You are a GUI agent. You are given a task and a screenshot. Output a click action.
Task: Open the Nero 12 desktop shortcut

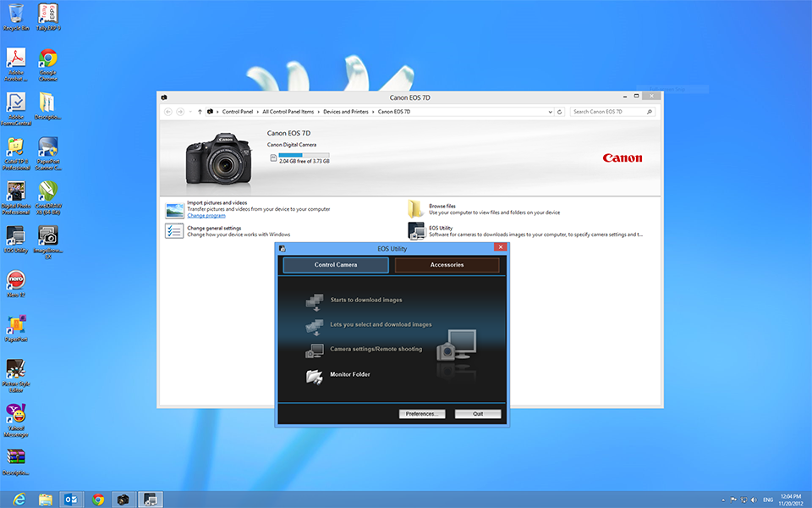(15, 280)
